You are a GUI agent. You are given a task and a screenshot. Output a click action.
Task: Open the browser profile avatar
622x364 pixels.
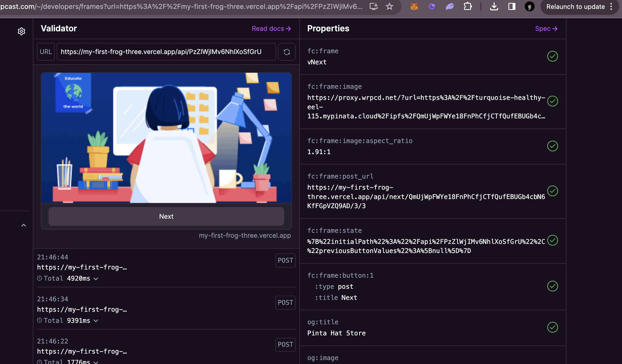530,7
